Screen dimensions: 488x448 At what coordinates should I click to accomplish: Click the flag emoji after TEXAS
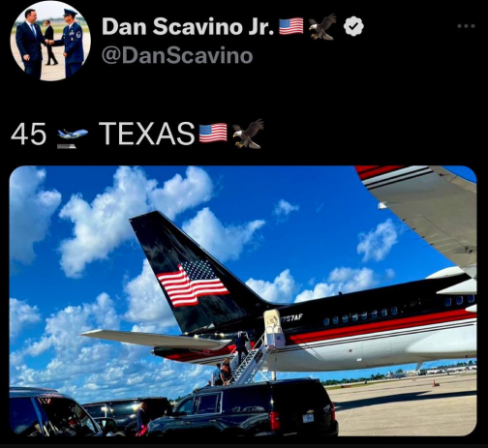point(213,133)
